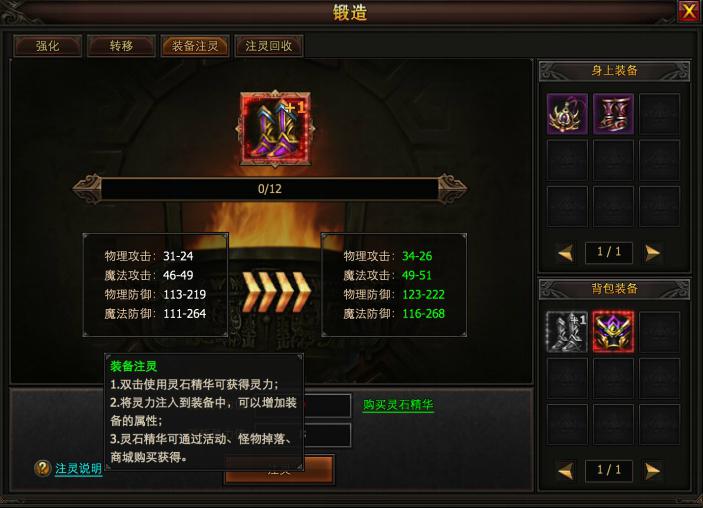Select the red bracers in equipped gear
The height and width of the screenshot is (508, 703).
613,114
